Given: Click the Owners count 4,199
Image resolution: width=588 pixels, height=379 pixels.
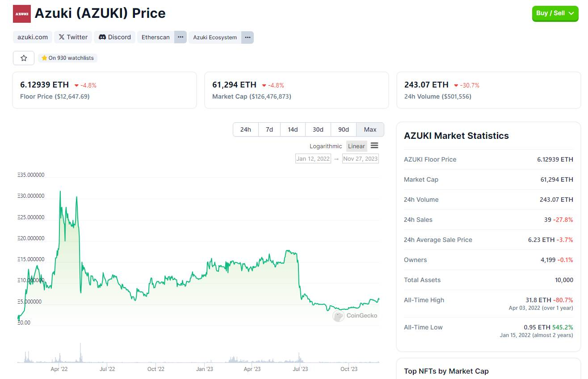Looking at the screenshot, I should click(548, 260).
